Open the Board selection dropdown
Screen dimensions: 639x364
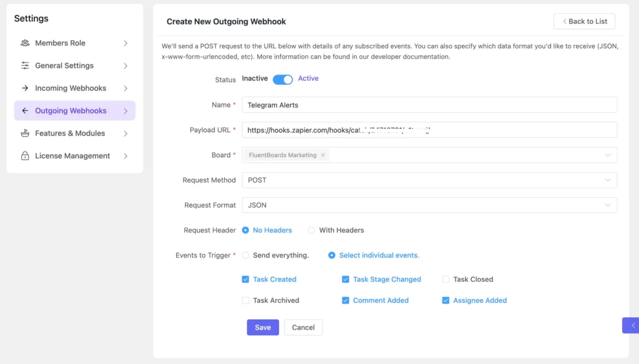click(468, 155)
